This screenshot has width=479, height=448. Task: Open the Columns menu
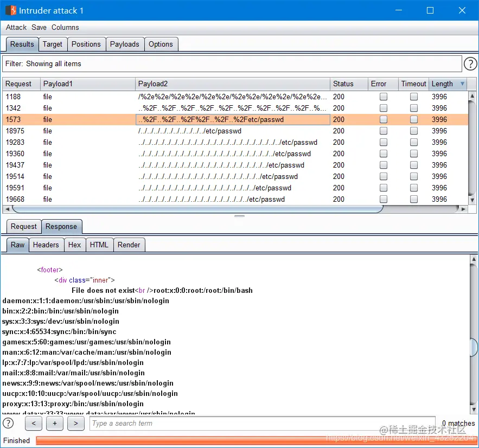pyautogui.click(x=65, y=28)
